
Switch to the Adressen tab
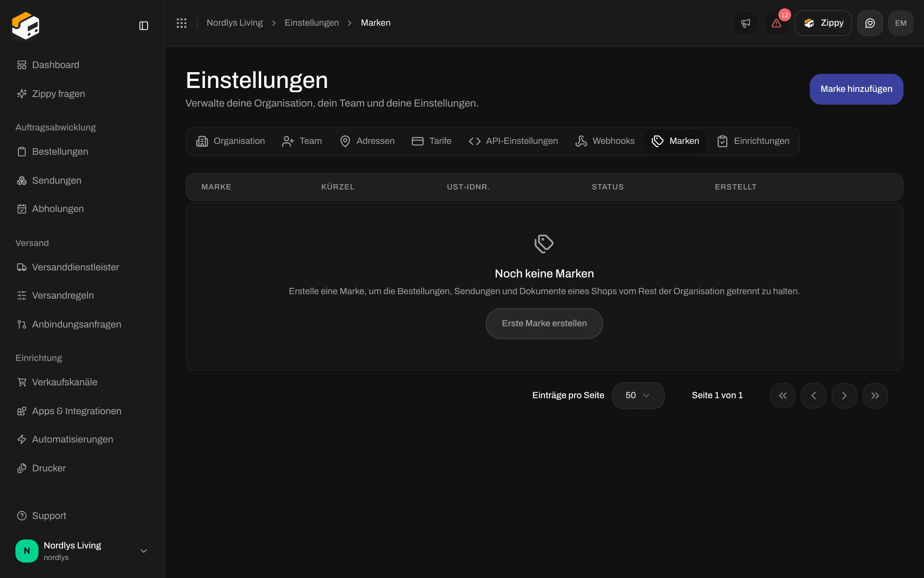click(x=367, y=141)
